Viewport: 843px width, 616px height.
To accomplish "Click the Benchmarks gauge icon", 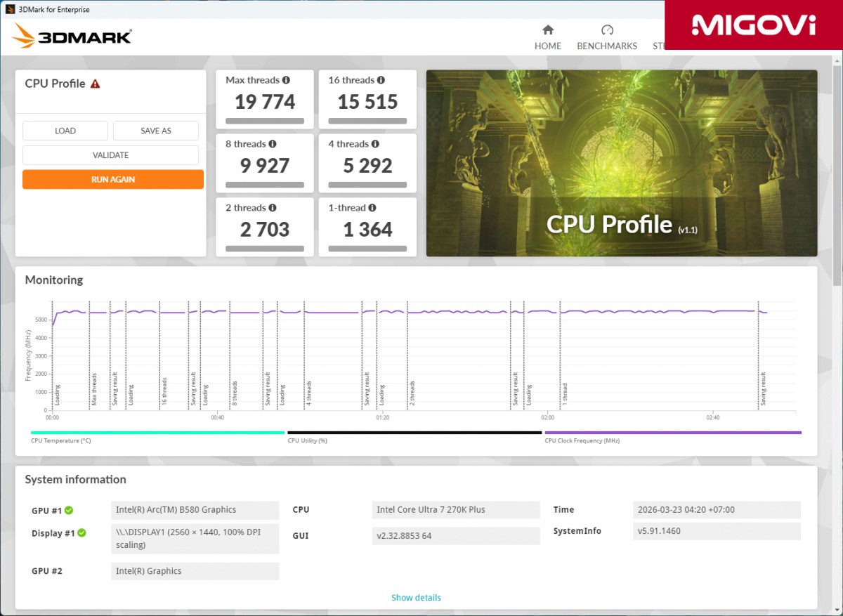I will click(606, 30).
